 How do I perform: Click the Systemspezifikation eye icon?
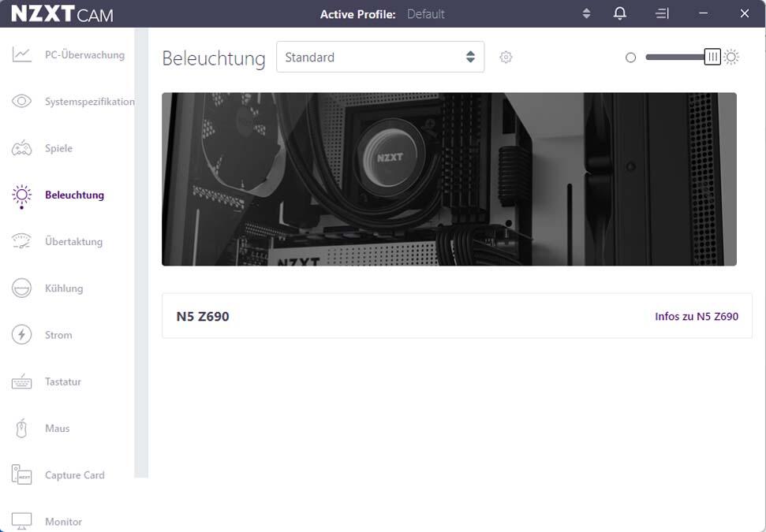(21, 102)
